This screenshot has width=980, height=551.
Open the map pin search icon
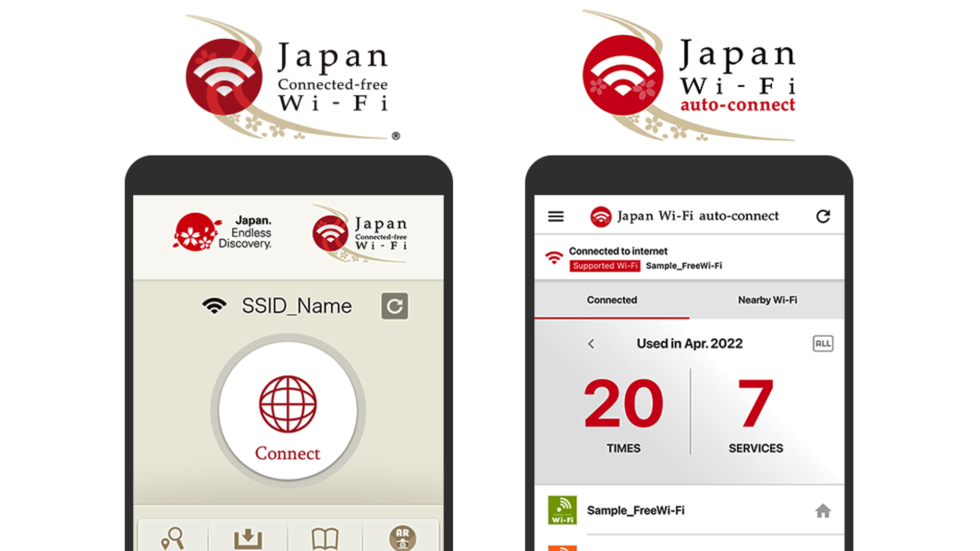[x=173, y=538]
